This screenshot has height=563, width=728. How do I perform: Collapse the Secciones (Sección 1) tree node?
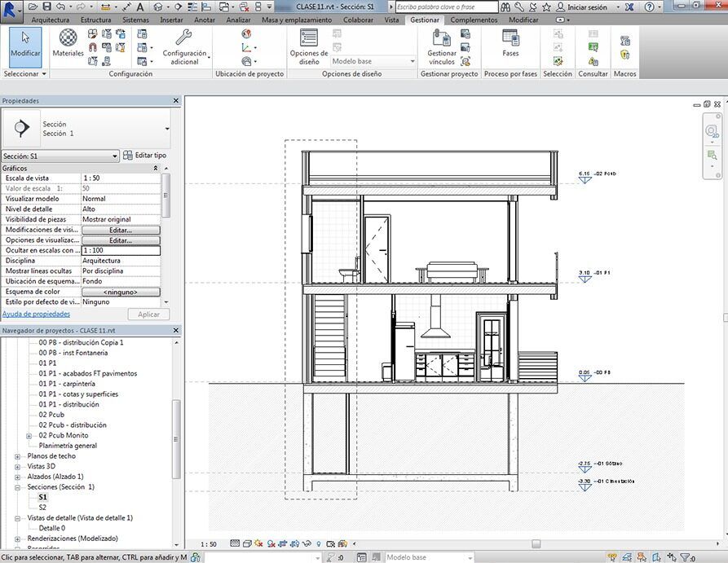[x=18, y=486]
